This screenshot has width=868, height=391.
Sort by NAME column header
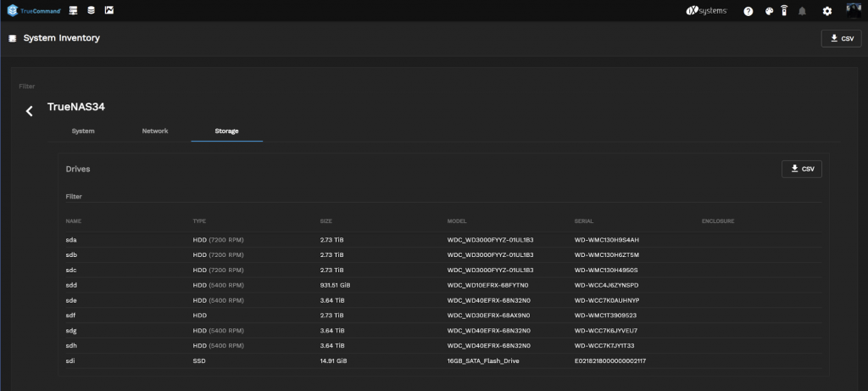(x=73, y=221)
